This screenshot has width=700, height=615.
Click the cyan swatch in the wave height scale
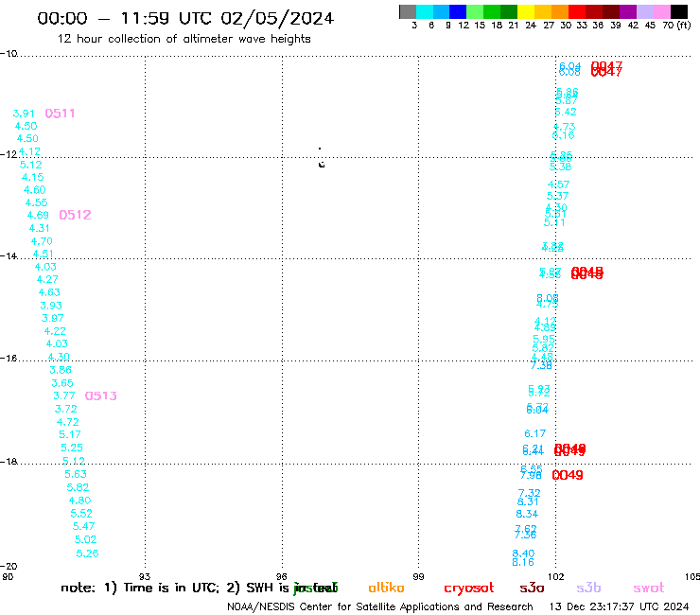click(424, 11)
